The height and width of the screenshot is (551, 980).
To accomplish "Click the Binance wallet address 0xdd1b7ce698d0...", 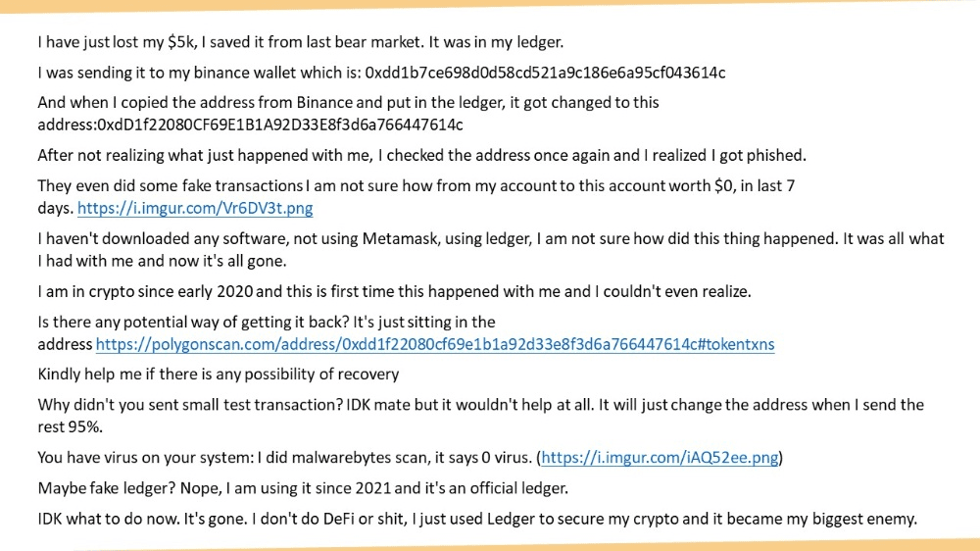I will coord(545,73).
